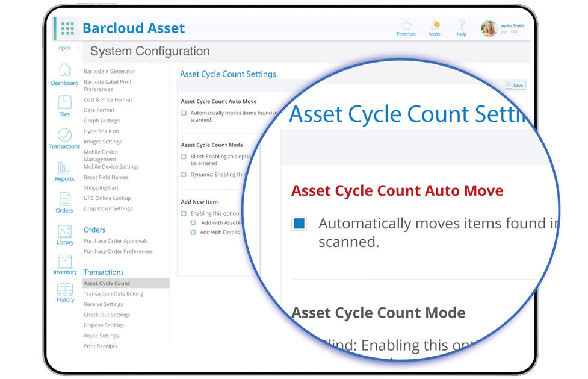The height and width of the screenshot is (379, 588).
Task: Click the Orders section heading in list
Action: click(x=94, y=230)
